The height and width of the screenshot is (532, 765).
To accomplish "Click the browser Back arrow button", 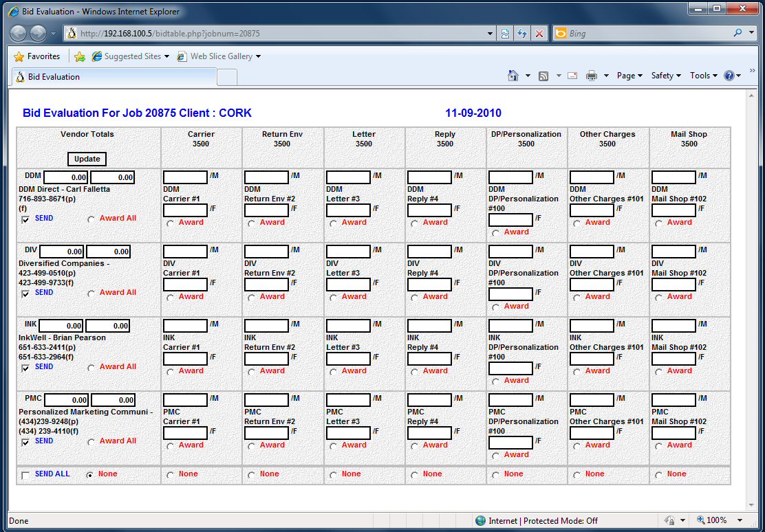I will tap(19, 33).
